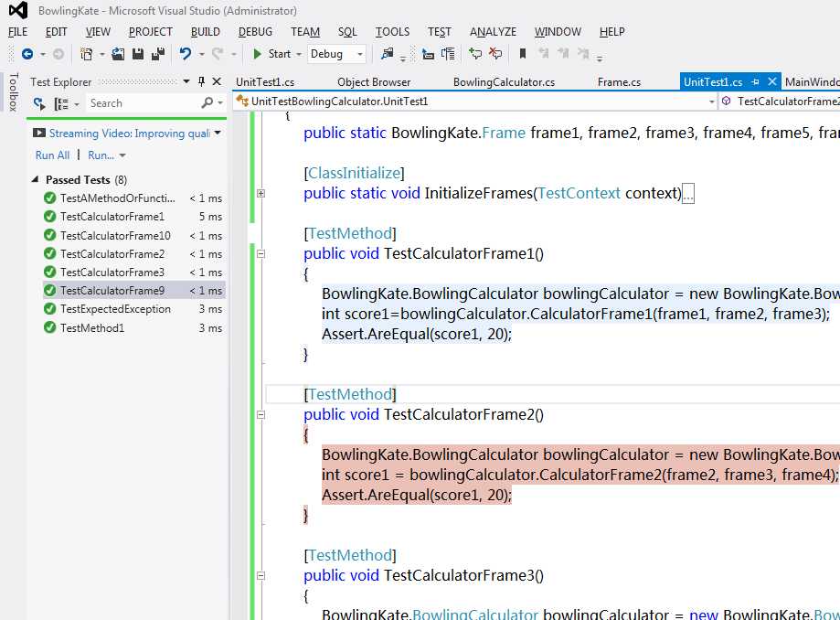Click the Open File toolbar icon
This screenshot has width=840, height=620.
(x=118, y=54)
